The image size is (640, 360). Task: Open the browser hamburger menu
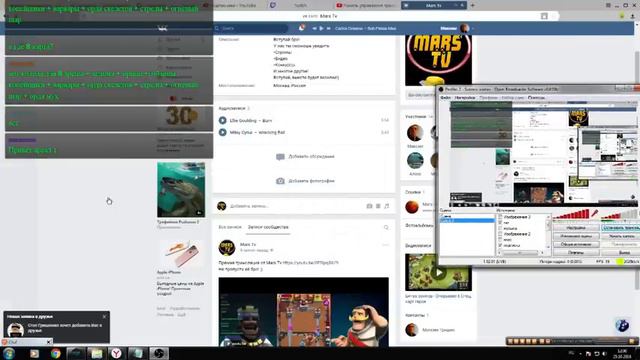point(608,5)
